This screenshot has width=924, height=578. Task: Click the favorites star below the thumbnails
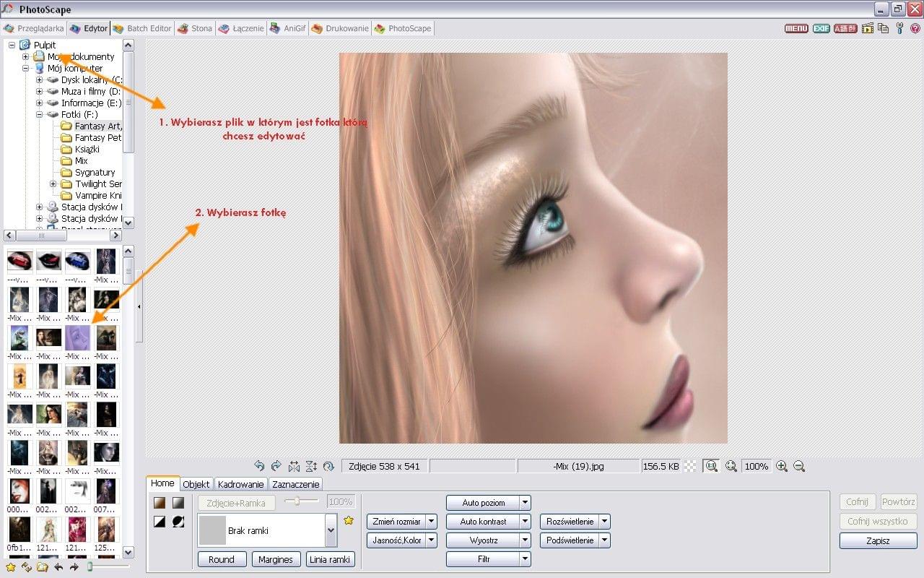10,567
